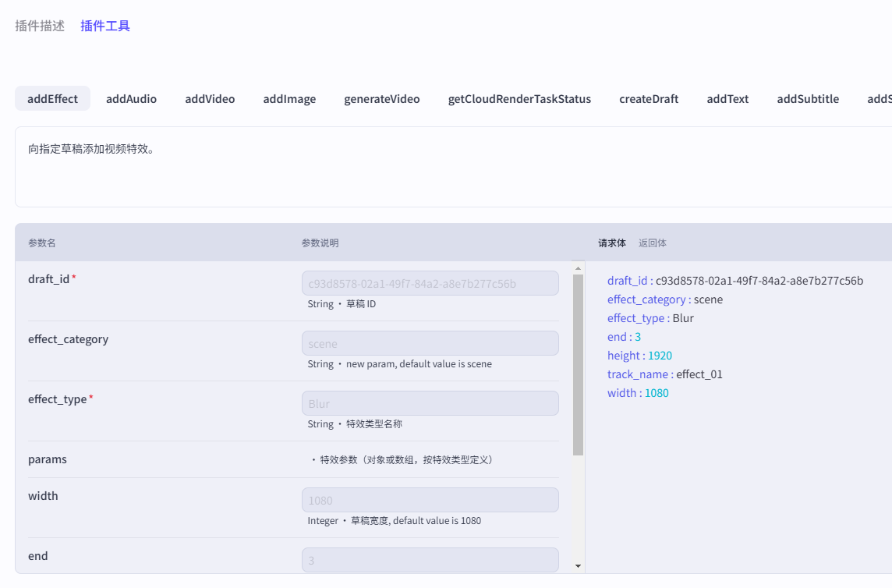Screen dimensions: 892x588
Task: Open the addImage tool tab
Action: pyautogui.click(x=289, y=99)
